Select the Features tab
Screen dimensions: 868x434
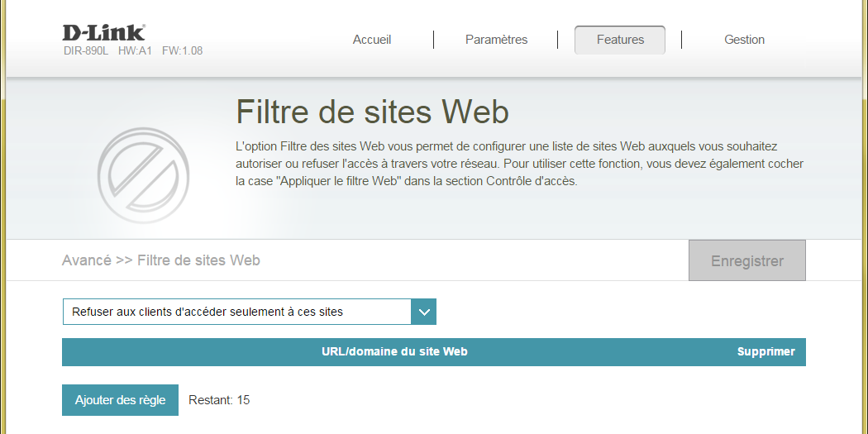click(620, 40)
